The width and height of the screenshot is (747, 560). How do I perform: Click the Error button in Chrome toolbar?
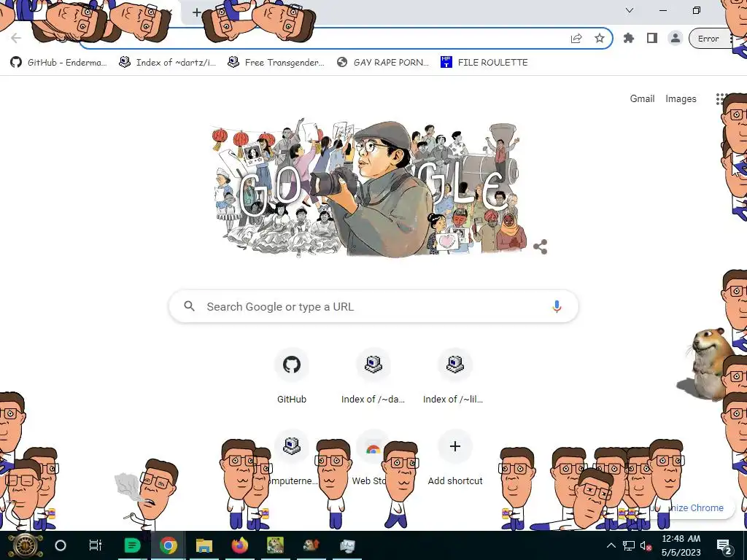click(x=708, y=39)
